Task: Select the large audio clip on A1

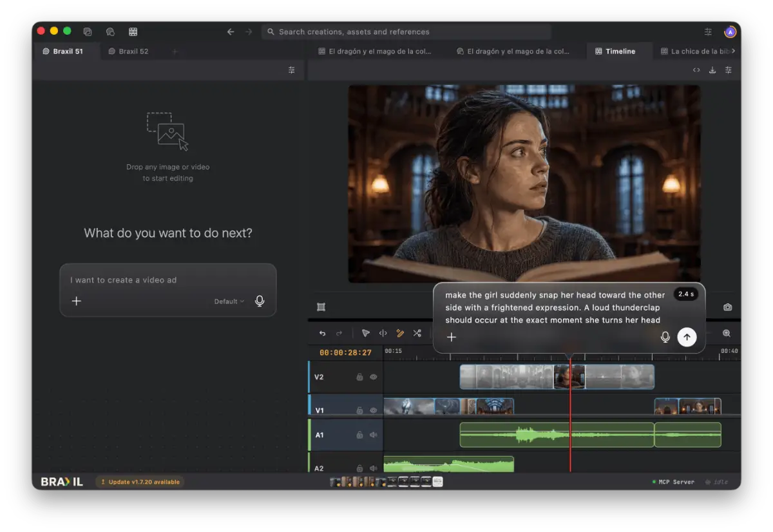Action: click(x=557, y=435)
